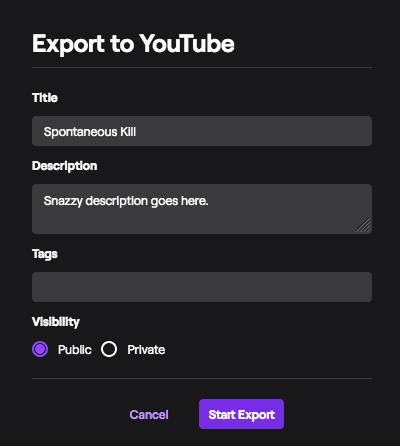Click the word "YouTube" in dialog heading
This screenshot has height=446, width=400.
187,43
